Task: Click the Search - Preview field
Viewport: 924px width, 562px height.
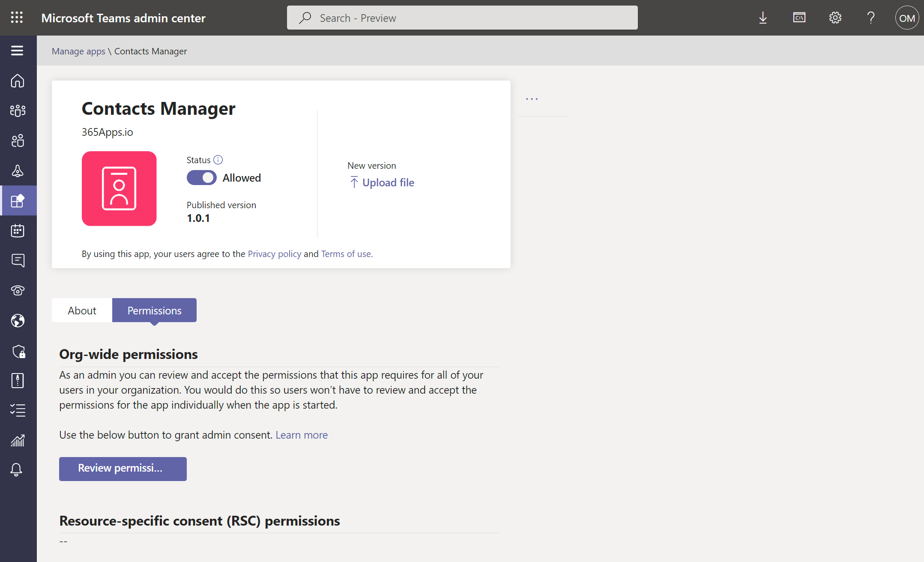Action: point(462,18)
